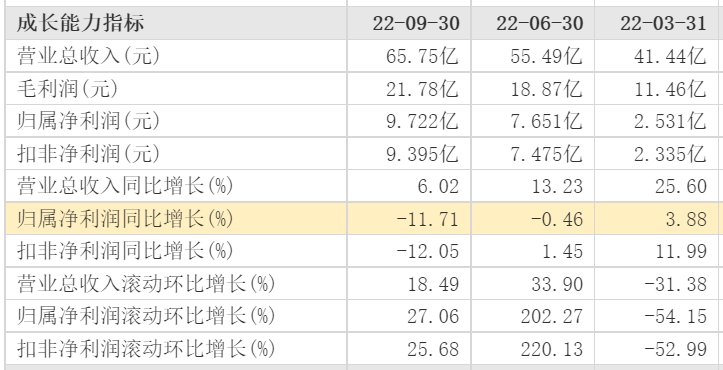The image size is (723, 370).
Task: Select the 22-06-30 column header
Action: click(539, 24)
